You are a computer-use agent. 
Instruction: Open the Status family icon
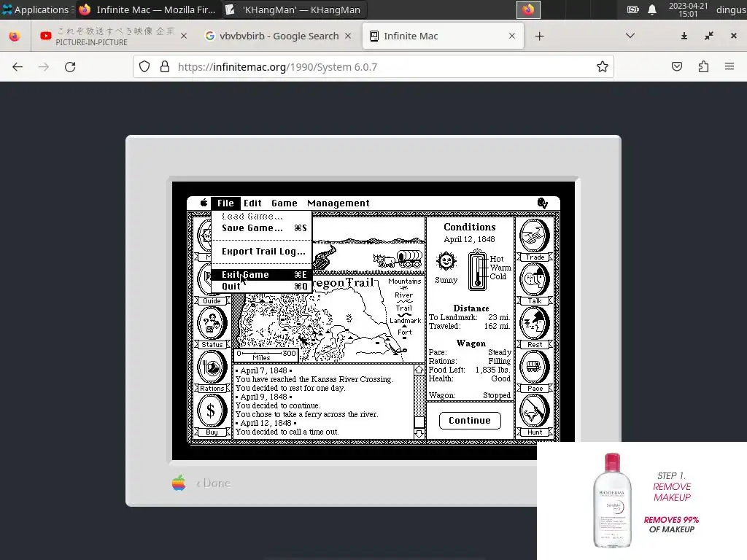coord(212,323)
